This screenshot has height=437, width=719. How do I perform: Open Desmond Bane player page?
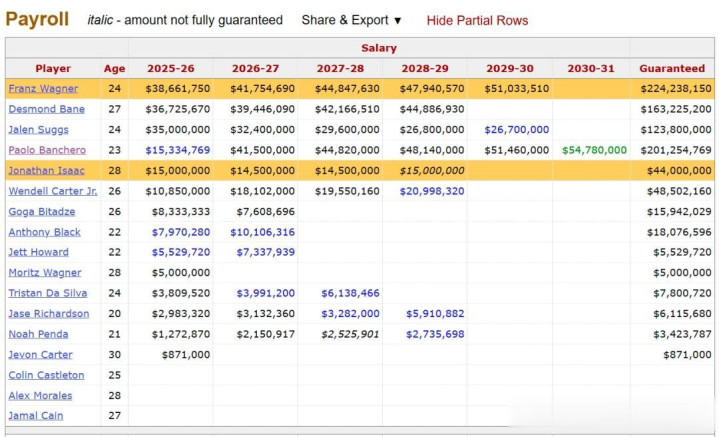46,109
